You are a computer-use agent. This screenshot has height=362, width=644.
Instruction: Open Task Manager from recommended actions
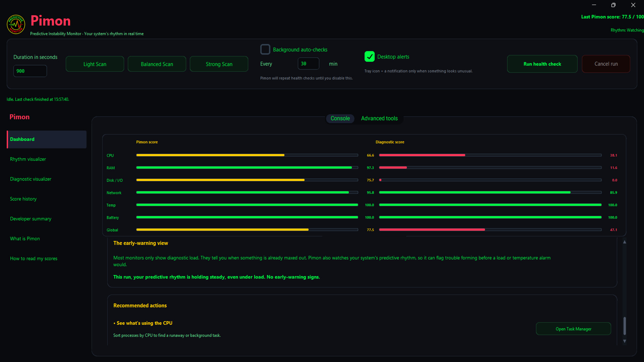pos(574,329)
